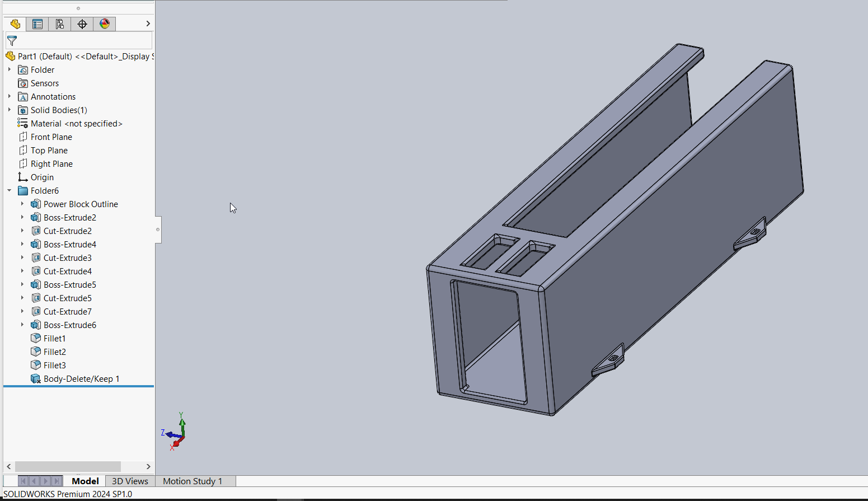The width and height of the screenshot is (868, 501).
Task: Expand the Solid Bodies(1) node
Action: [x=10, y=110]
